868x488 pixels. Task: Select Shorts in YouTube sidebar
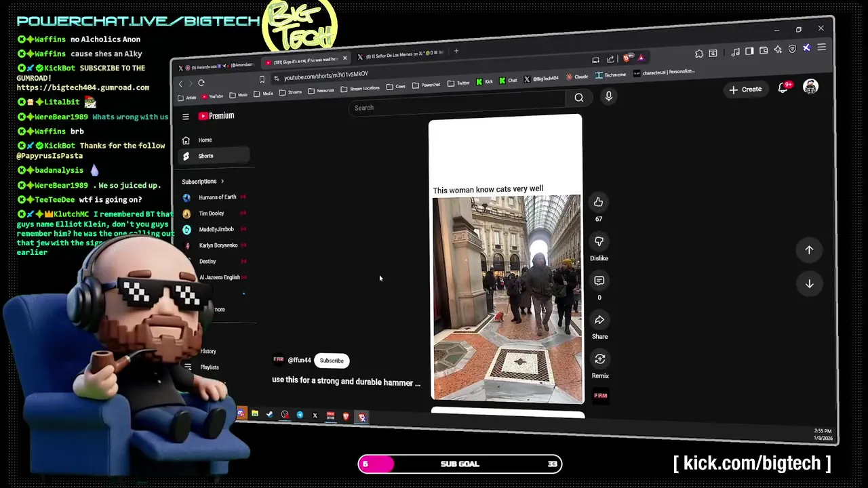214,156
